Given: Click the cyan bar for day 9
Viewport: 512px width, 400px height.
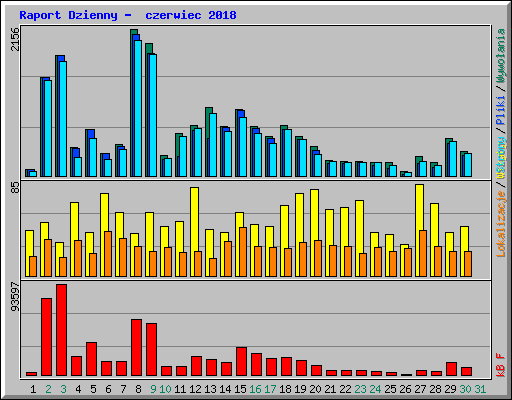Looking at the screenshot, I should click(153, 115).
